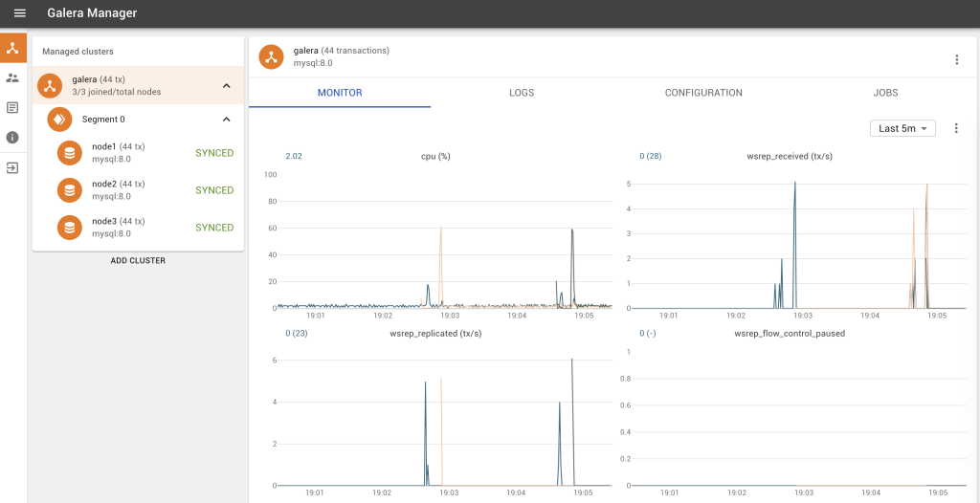This screenshot has height=503, width=980.
Task: Open the logs document icon in the sidebar
Action: (12, 108)
